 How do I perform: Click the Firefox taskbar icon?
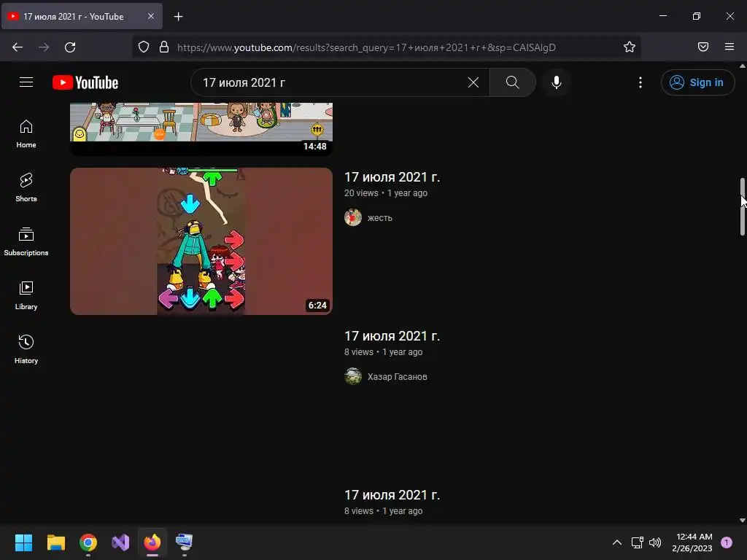152,542
